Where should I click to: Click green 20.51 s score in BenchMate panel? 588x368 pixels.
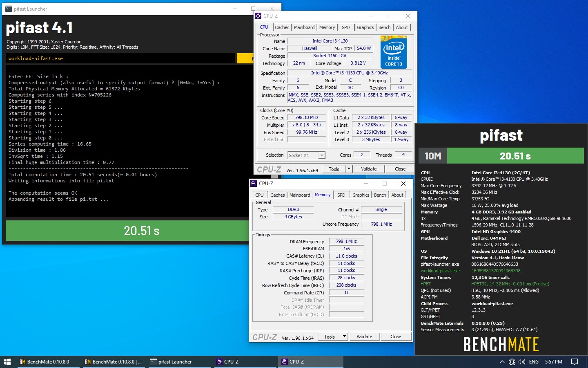[x=515, y=156]
